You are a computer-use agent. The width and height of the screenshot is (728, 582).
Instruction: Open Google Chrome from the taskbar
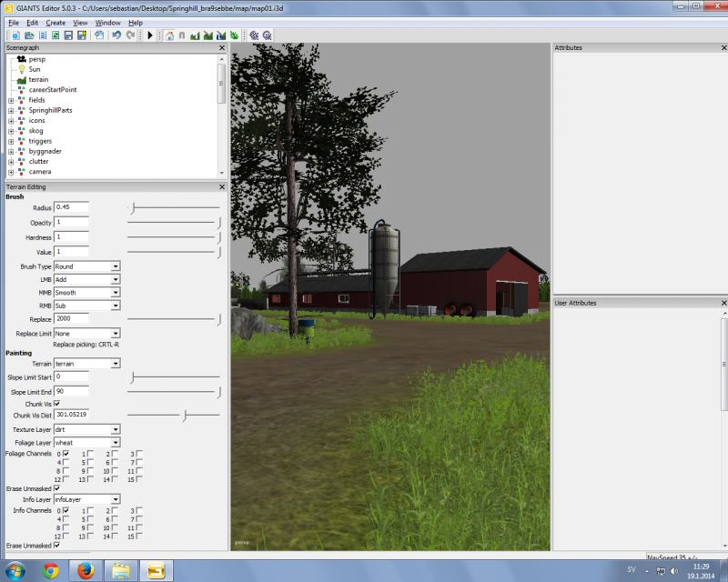51,570
